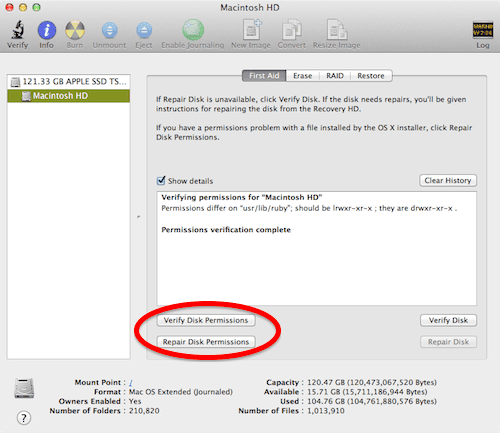Select the Unmount toolbar icon

[x=110, y=30]
